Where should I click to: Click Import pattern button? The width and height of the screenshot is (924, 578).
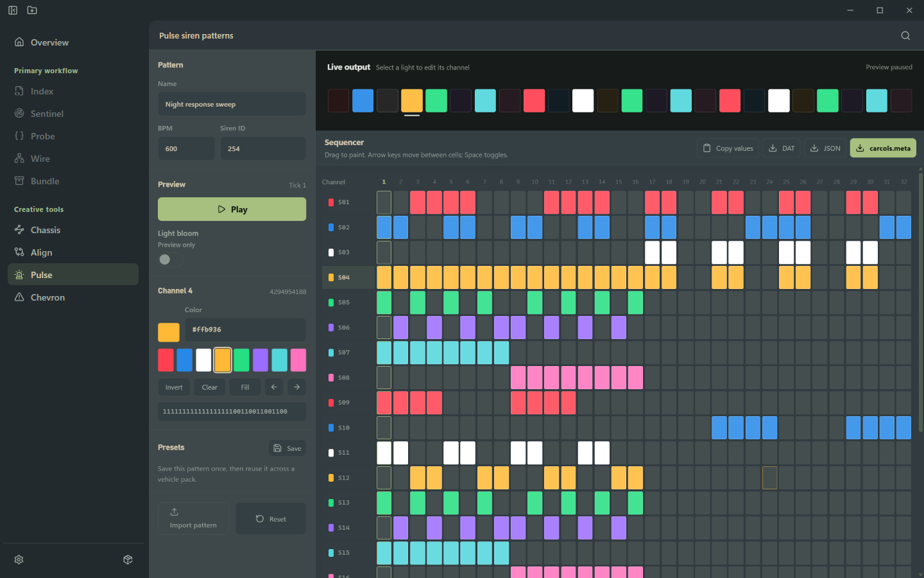[193, 518]
